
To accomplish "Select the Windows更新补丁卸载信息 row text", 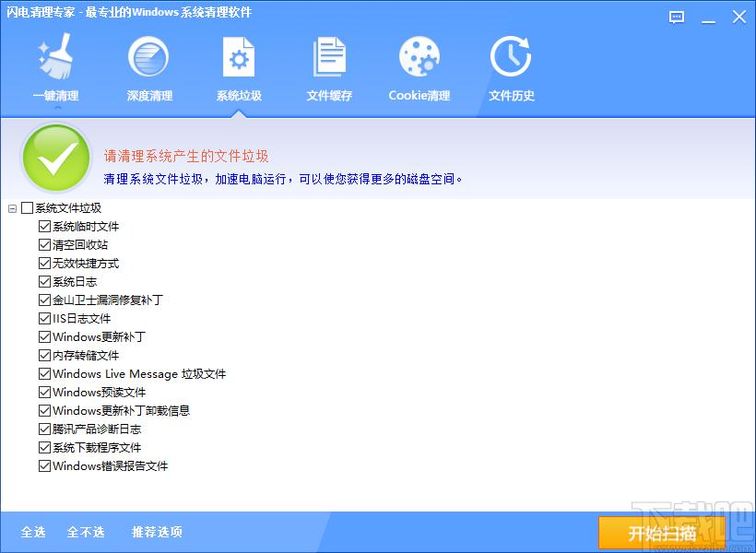I will 121,410.
